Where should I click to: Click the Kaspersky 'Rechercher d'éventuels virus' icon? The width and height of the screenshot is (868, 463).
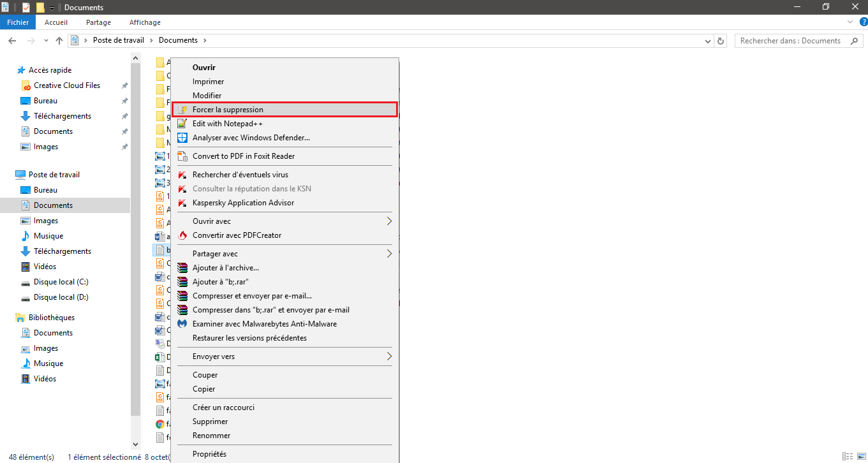pyautogui.click(x=182, y=175)
